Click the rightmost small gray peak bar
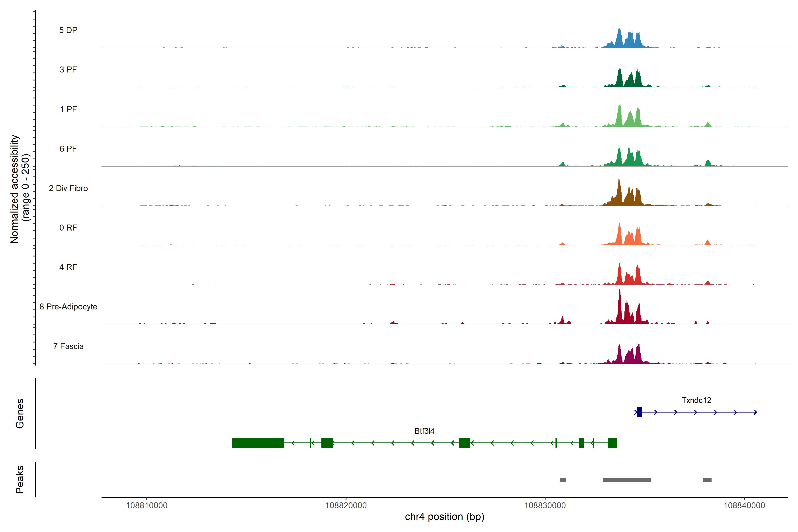The width and height of the screenshot is (798, 532). (707, 480)
